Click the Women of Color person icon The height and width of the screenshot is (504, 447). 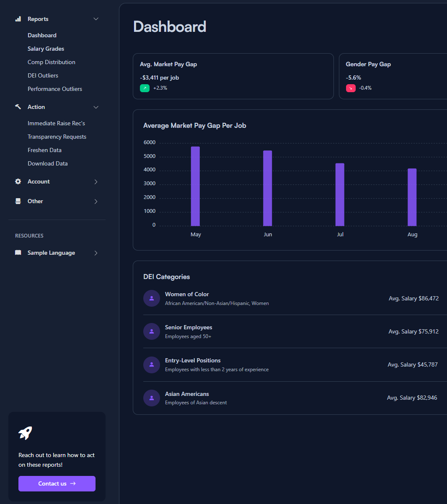pyautogui.click(x=152, y=298)
